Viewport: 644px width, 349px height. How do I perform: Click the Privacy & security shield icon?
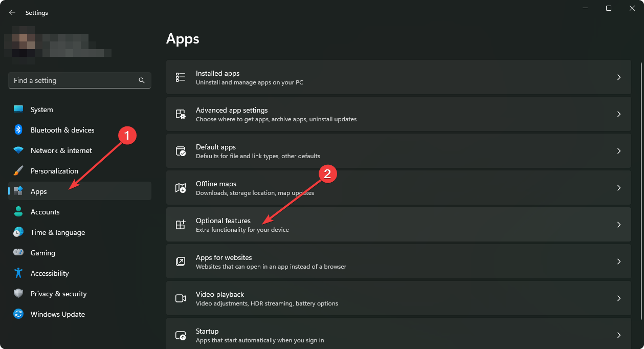pos(18,294)
